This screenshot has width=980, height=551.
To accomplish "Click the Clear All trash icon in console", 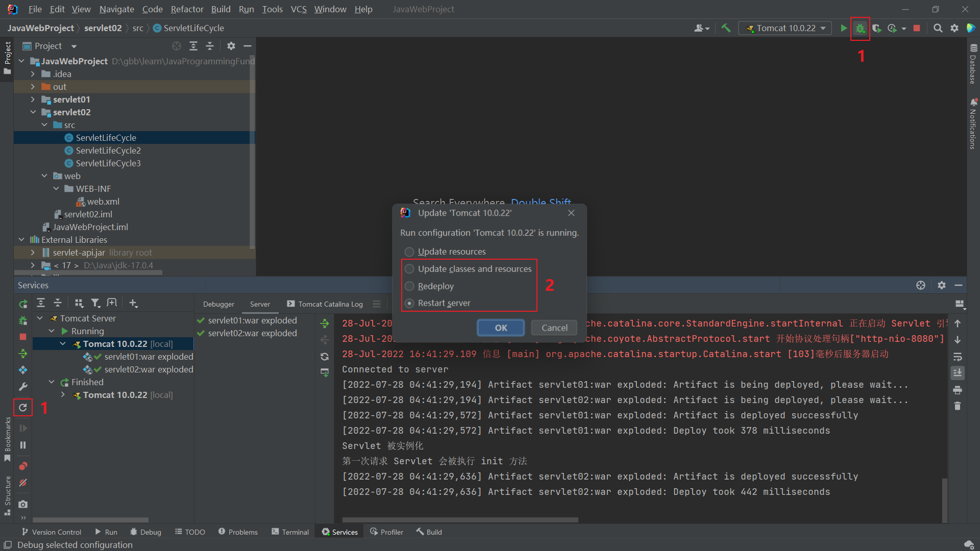I will (958, 406).
